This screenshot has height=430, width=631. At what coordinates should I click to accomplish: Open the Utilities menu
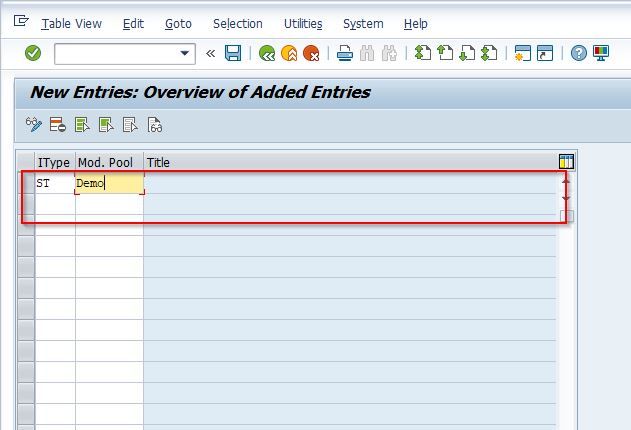[303, 24]
